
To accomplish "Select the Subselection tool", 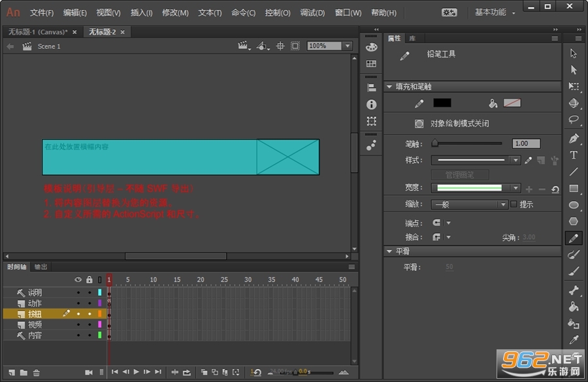I will point(574,70).
